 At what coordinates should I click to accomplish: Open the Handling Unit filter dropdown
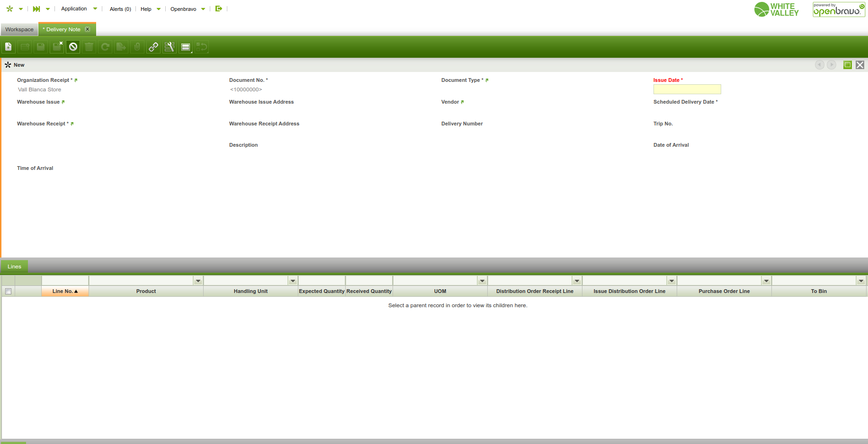(x=293, y=281)
